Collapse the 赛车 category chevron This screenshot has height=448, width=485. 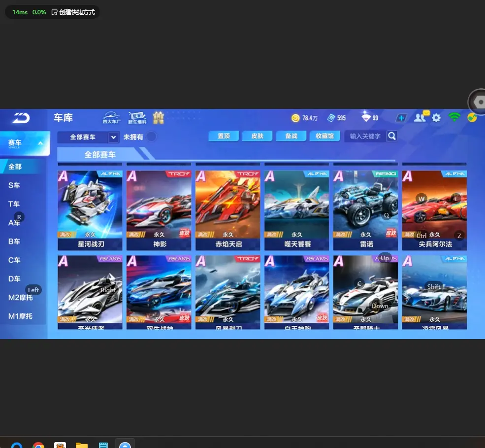[40, 143]
